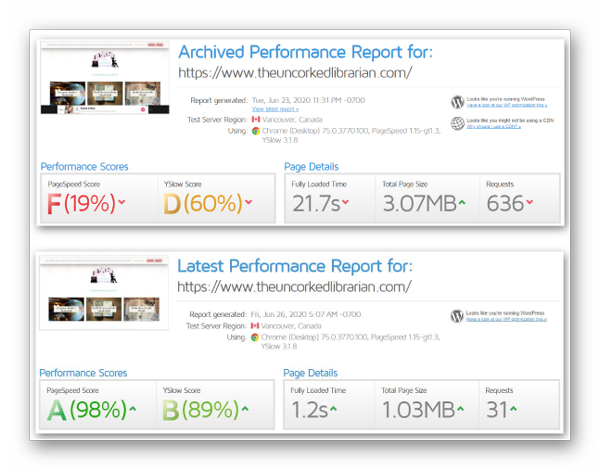Click green up arrow beside B(89%) score
The width and height of the screenshot is (600, 470).
click(x=245, y=409)
